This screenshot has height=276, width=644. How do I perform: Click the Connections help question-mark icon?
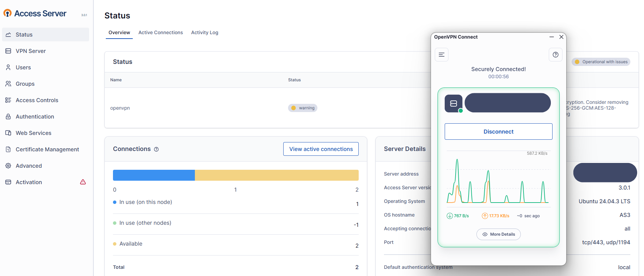point(156,149)
